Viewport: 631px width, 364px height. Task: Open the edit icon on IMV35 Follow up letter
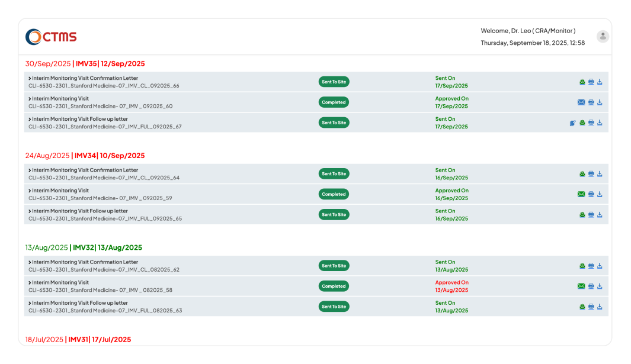572,123
